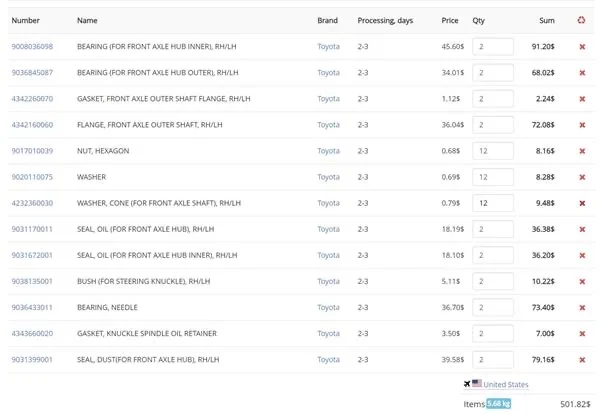Remove part 9008036098 using its red X
The height and width of the screenshot is (414, 600).
click(x=582, y=46)
